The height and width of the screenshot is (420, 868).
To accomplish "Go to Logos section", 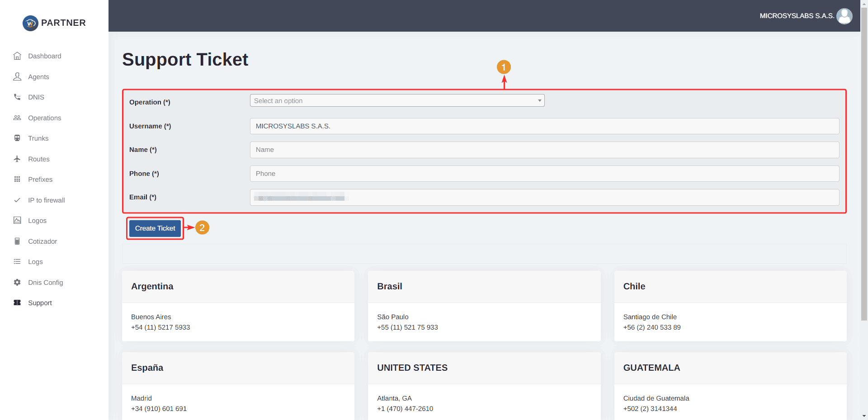I will point(37,221).
